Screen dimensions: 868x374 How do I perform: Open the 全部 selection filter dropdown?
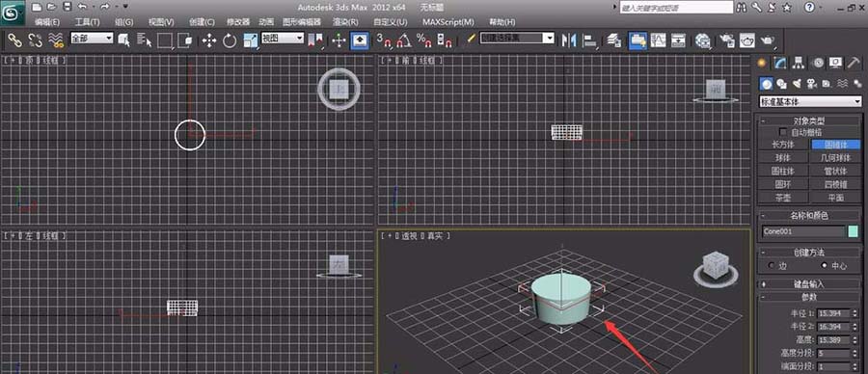(x=92, y=38)
